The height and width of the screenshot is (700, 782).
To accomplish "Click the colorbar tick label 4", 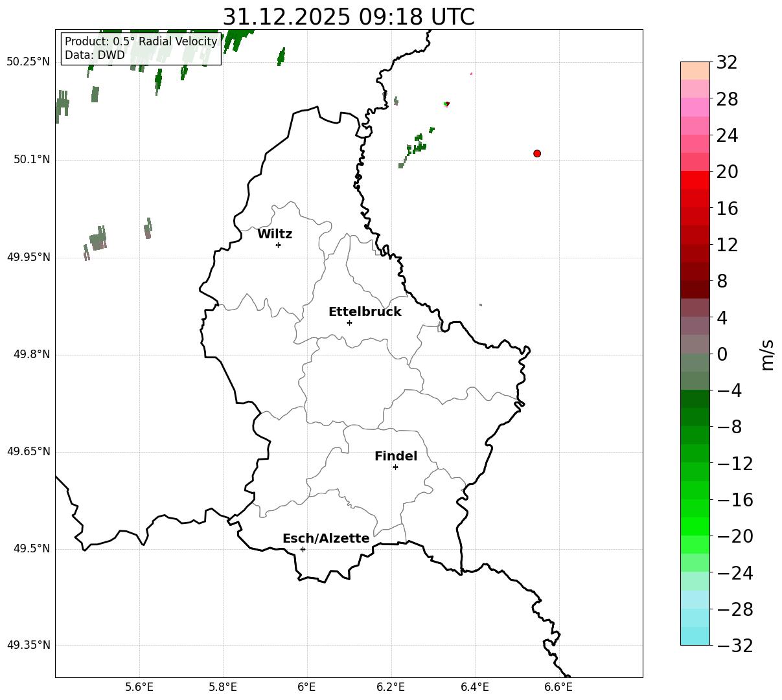I will pos(722,318).
